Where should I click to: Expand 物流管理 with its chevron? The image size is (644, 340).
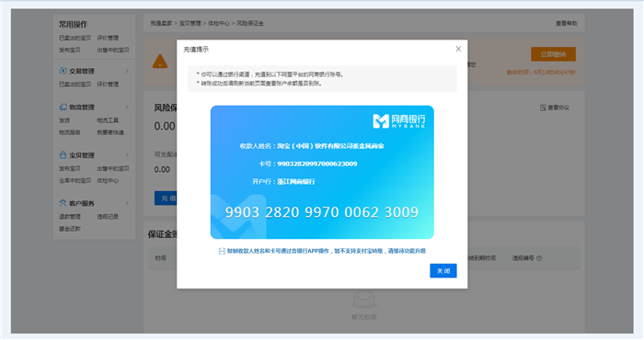coord(127,107)
